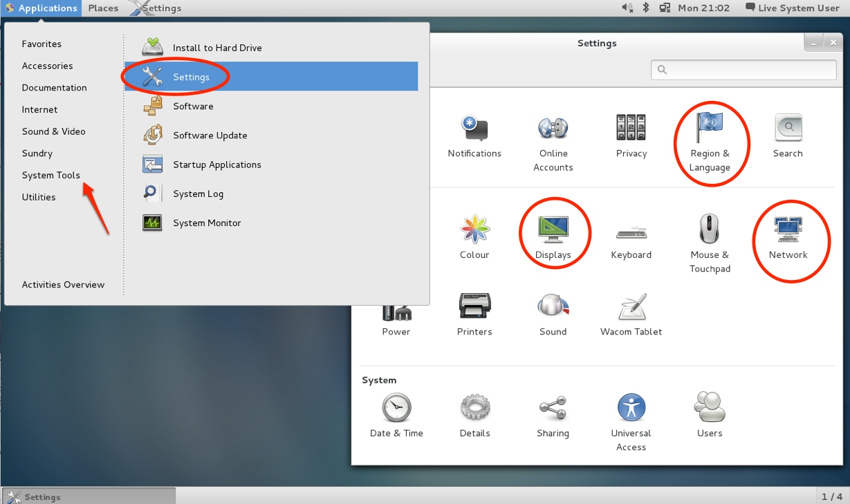Screen dimensions: 850x504
Task: Launch Software from the menu list
Action: click(x=271, y=106)
